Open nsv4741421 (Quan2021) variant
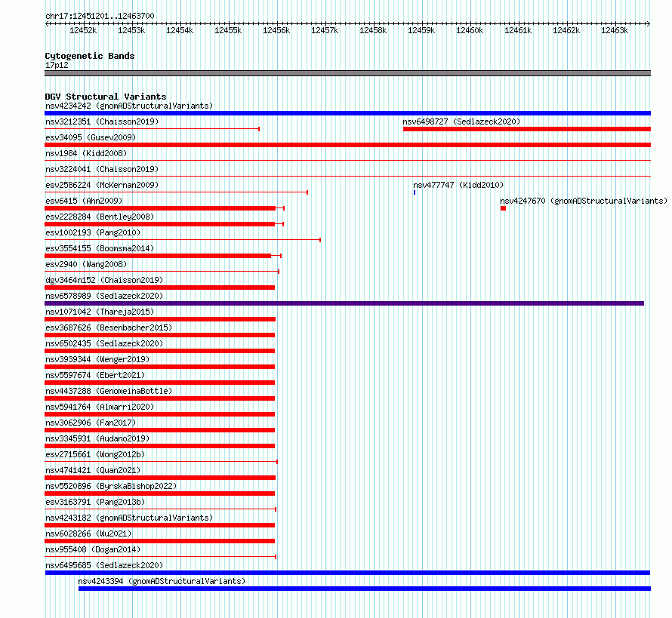The width and height of the screenshot is (672, 618). point(93,470)
